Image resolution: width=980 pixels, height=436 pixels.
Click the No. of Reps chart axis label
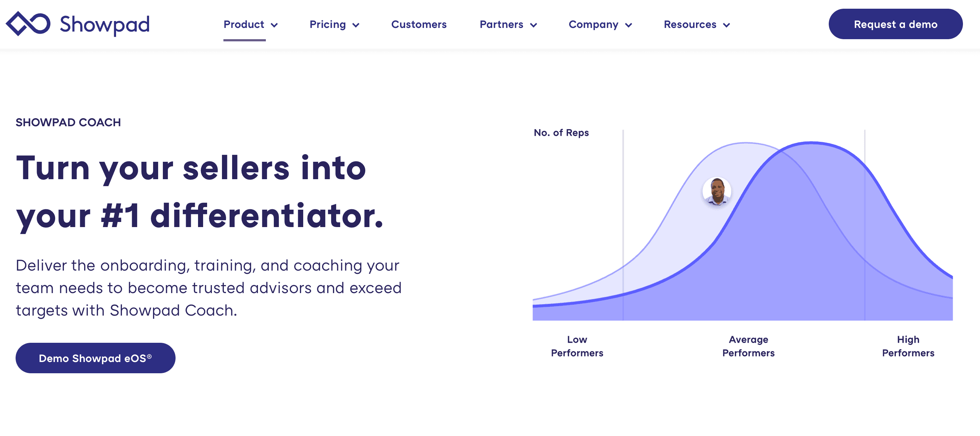558,132
